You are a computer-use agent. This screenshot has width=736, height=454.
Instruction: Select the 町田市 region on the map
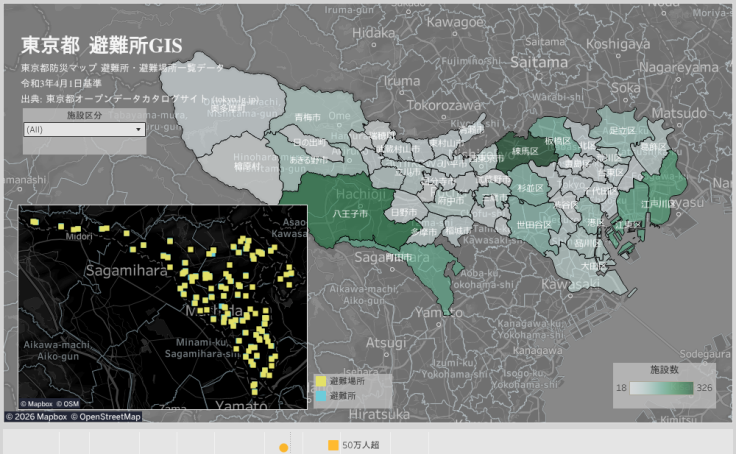click(399, 257)
